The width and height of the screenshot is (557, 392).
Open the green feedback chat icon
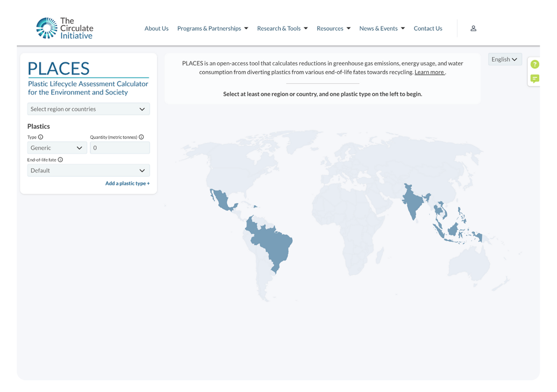pyautogui.click(x=535, y=79)
